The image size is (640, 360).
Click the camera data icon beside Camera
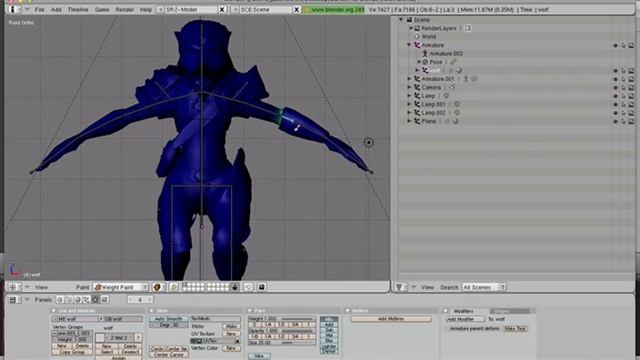(452, 87)
